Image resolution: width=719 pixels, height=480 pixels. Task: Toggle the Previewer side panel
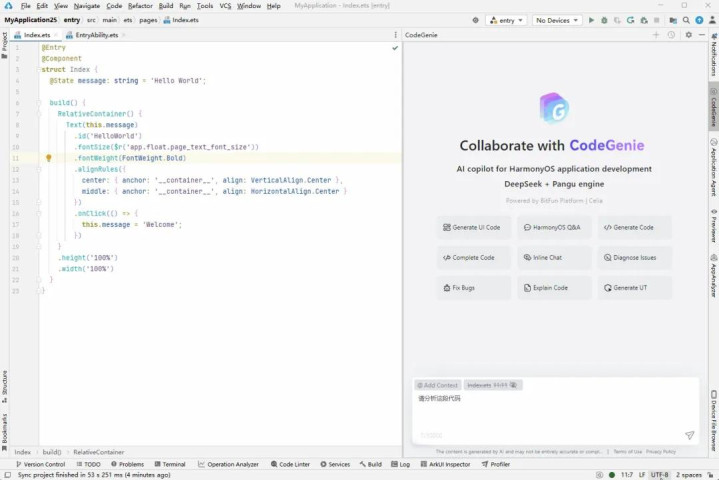pyautogui.click(x=713, y=225)
